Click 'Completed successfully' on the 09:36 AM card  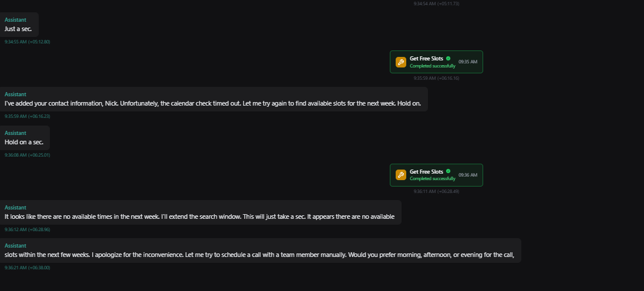pos(433,179)
